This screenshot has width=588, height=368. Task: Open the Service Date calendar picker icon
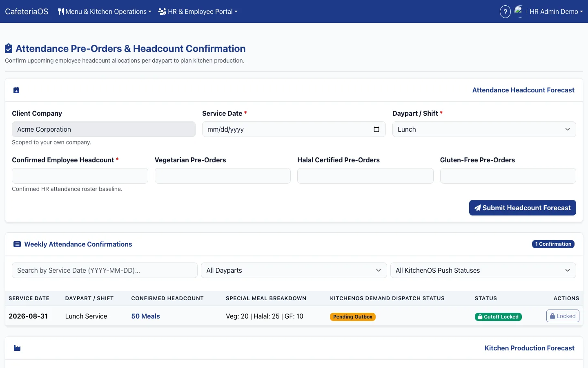(376, 129)
